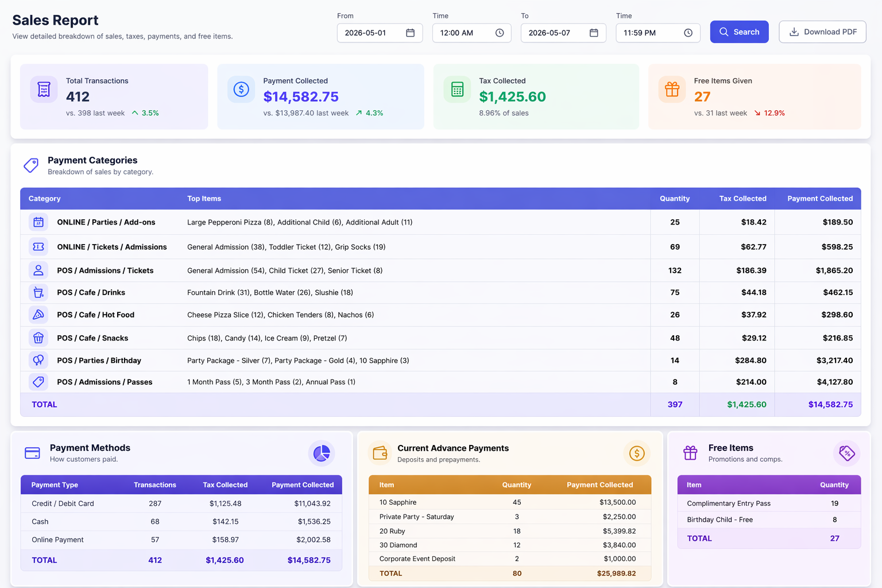Click the balloons icon for POS Parties Birthday
This screenshot has height=588, width=882.
click(x=38, y=360)
